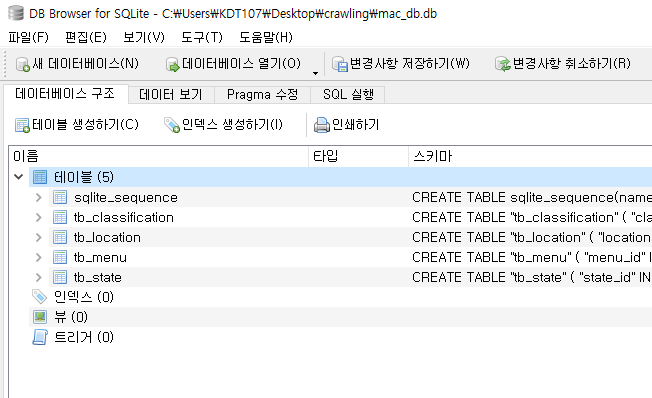The image size is (652, 398).
Task: Click the new database icon
Action: pos(22,64)
